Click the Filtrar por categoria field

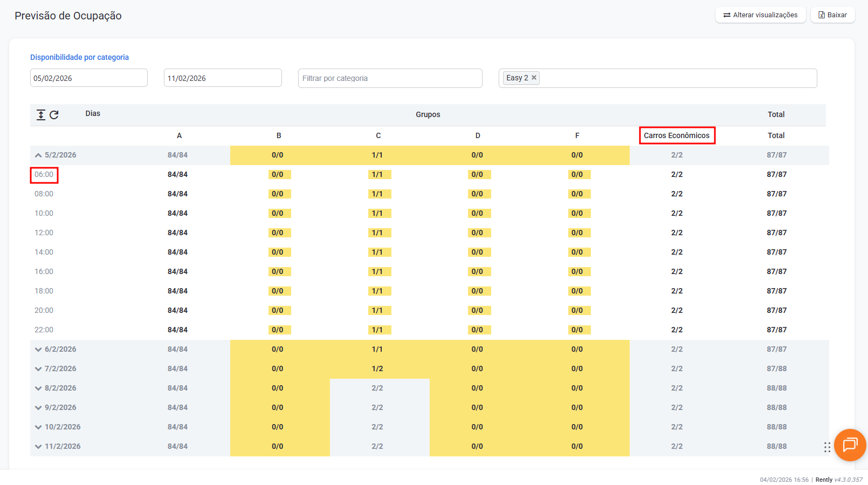point(390,78)
